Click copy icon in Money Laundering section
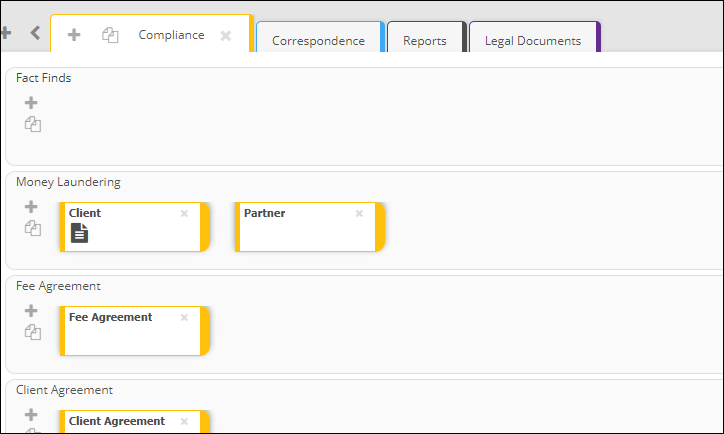This screenshot has width=724, height=434. [33, 228]
